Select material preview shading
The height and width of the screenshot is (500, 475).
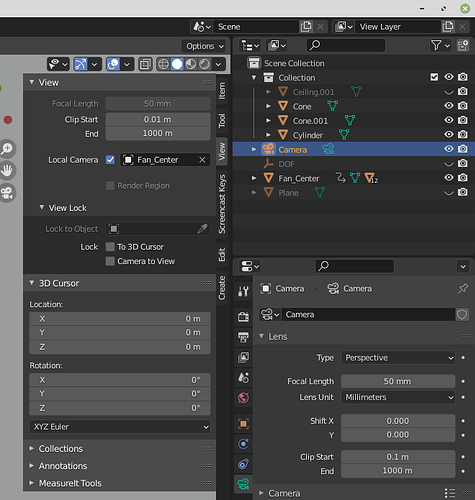coord(191,64)
